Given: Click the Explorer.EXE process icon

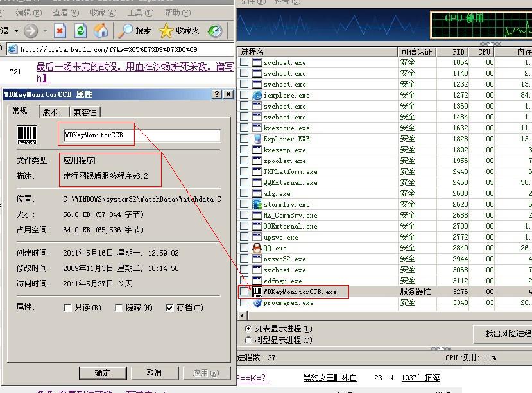Looking at the screenshot, I should [257, 139].
